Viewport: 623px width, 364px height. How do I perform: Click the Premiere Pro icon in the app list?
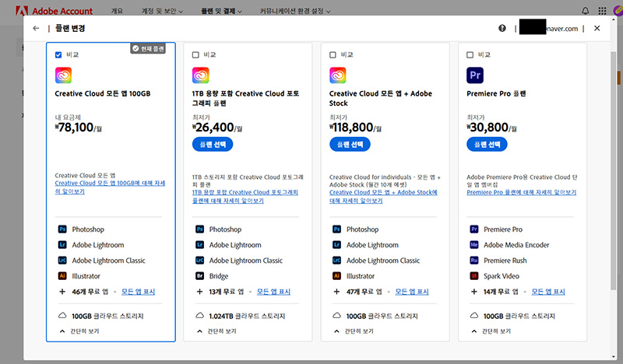tap(474, 229)
